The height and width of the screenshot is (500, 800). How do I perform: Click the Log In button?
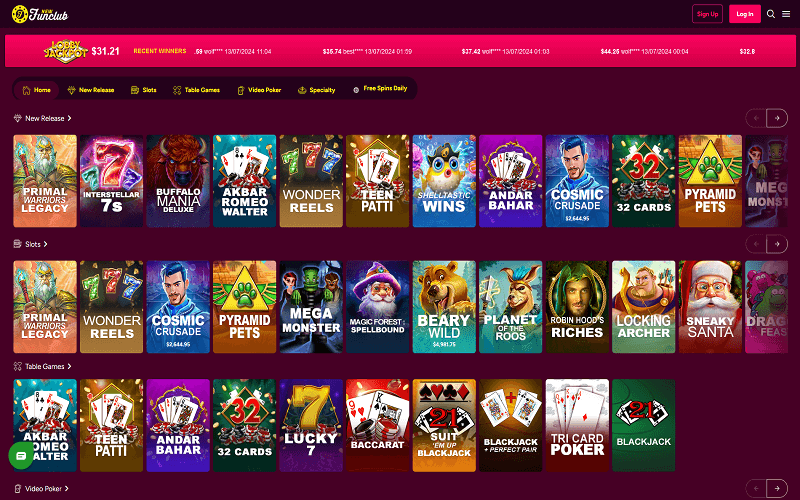(744, 14)
